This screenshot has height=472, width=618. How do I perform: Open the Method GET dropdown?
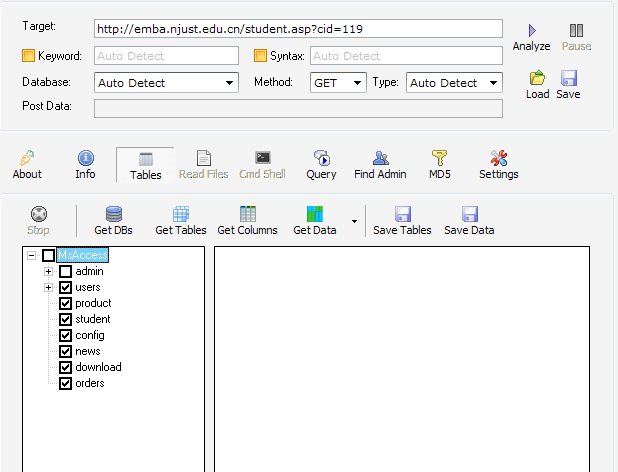tap(338, 83)
